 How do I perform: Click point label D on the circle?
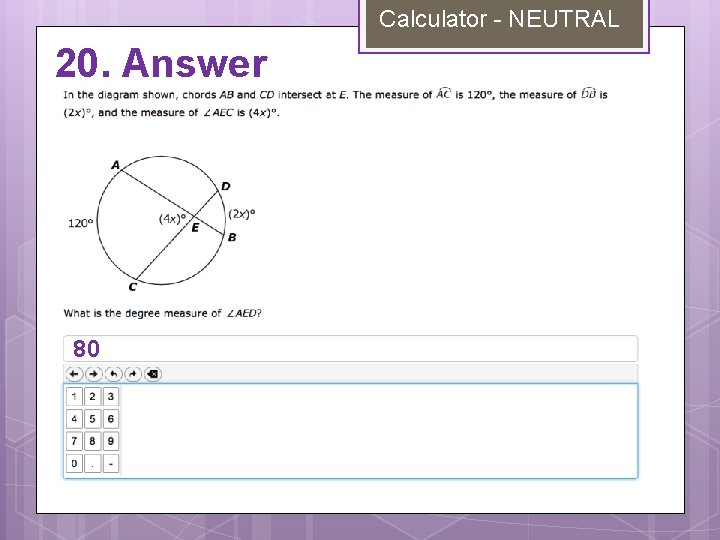coord(225,186)
